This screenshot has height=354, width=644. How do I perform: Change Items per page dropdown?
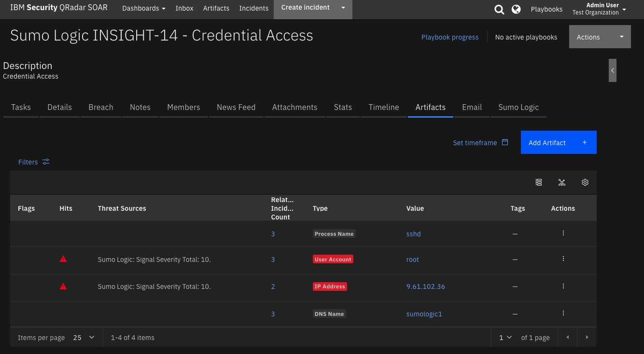coord(84,338)
